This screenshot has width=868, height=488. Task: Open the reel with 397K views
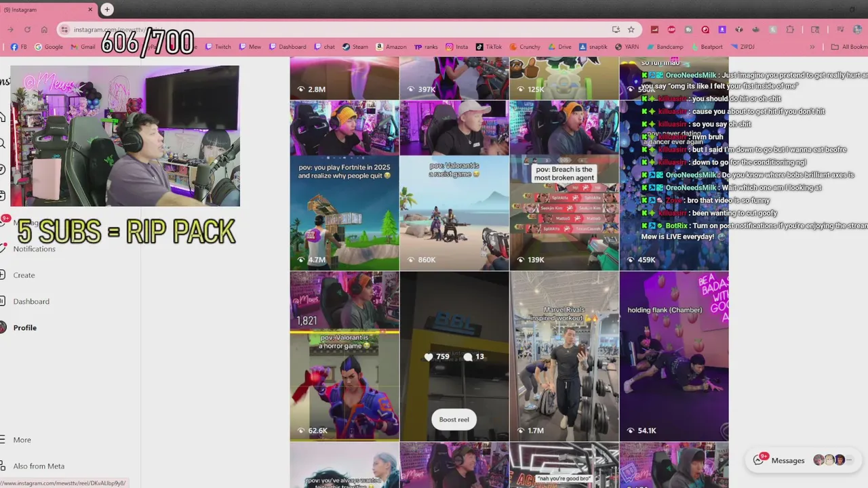pyautogui.click(x=454, y=78)
